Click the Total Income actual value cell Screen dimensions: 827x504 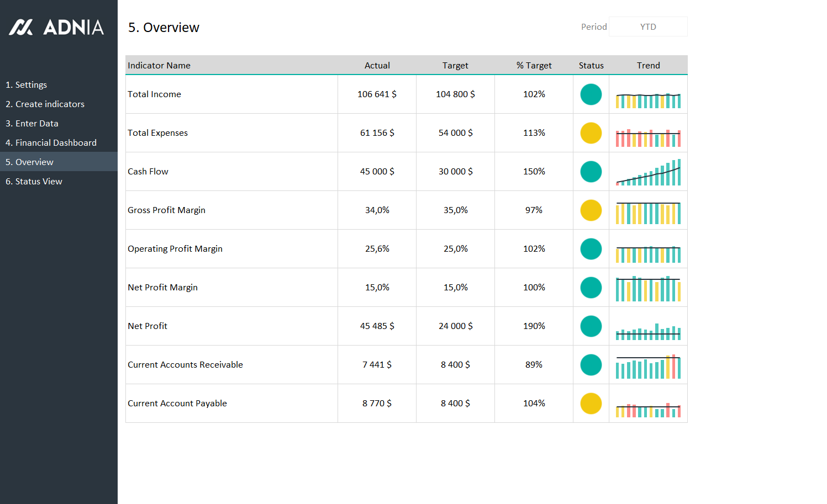coord(377,94)
